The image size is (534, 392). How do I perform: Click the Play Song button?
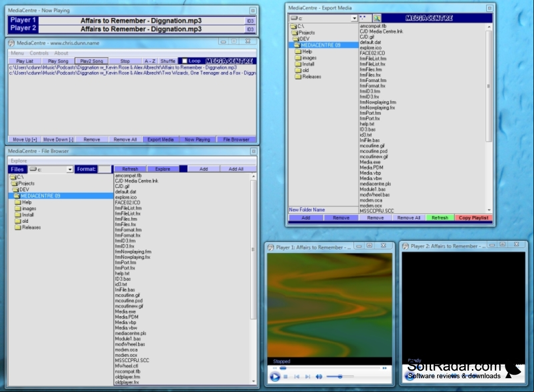click(x=58, y=61)
